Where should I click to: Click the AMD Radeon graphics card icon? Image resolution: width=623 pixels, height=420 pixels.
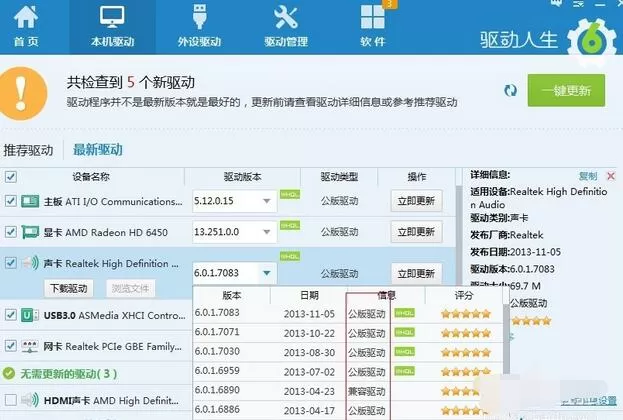(x=30, y=232)
